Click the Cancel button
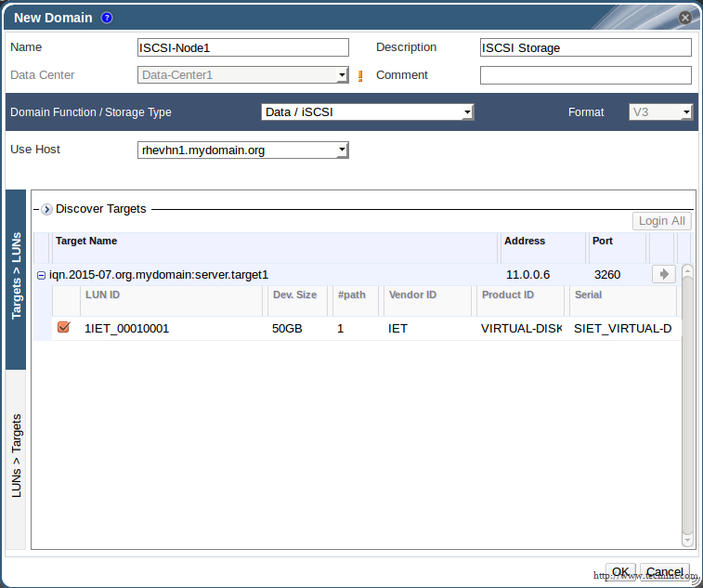This screenshot has width=703, height=588. coord(665,571)
